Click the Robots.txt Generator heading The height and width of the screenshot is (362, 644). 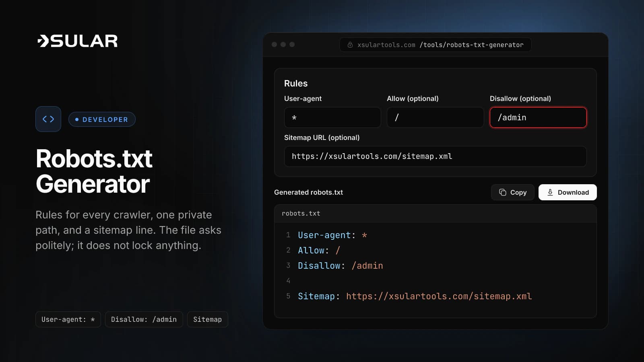coord(94,171)
